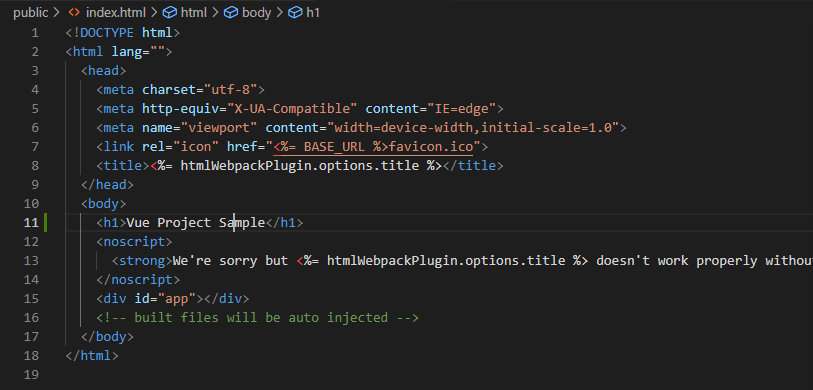Screen dimensions: 813x390
Task: Click favicon.ico in the href value
Action: click(431, 147)
